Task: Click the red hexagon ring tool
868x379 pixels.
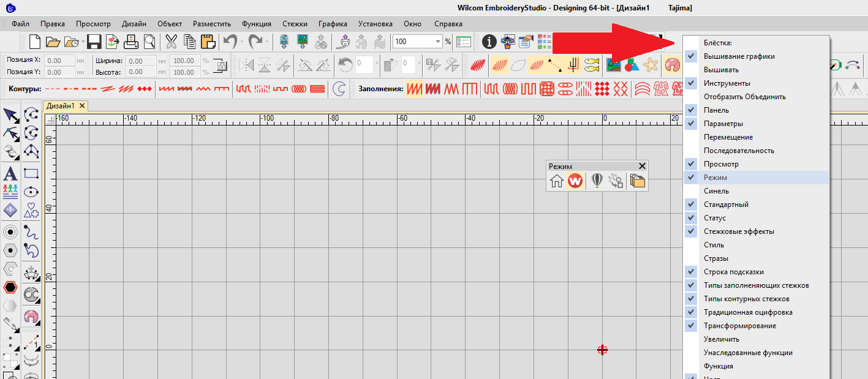Action: 10,287
